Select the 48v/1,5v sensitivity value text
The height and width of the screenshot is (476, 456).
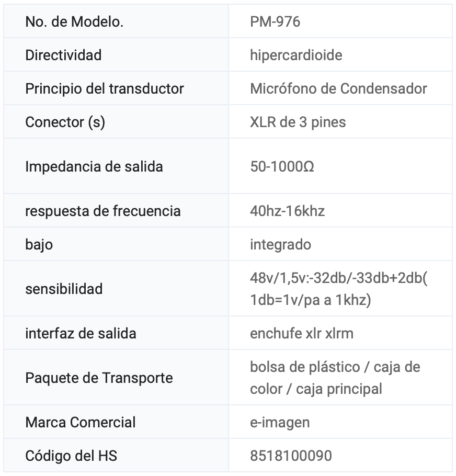click(338, 289)
